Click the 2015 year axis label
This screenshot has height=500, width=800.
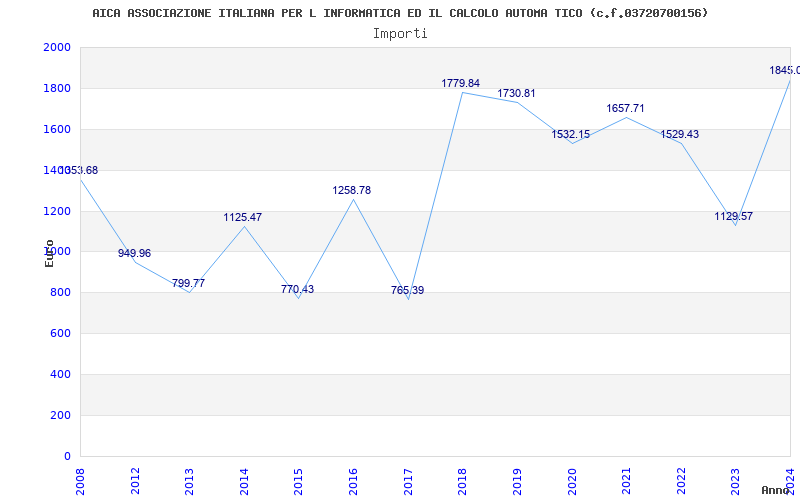click(x=299, y=482)
